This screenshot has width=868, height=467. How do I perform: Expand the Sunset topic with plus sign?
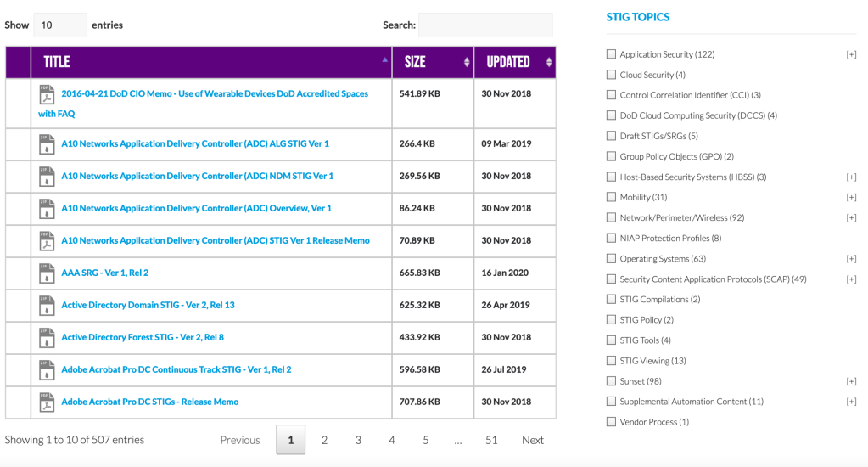[851, 381]
